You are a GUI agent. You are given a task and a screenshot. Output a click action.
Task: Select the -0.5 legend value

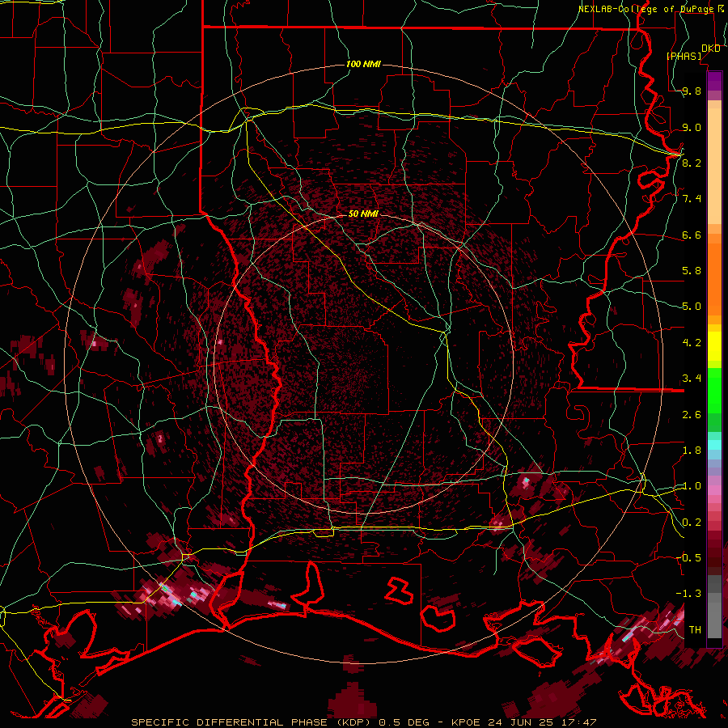[688, 558]
